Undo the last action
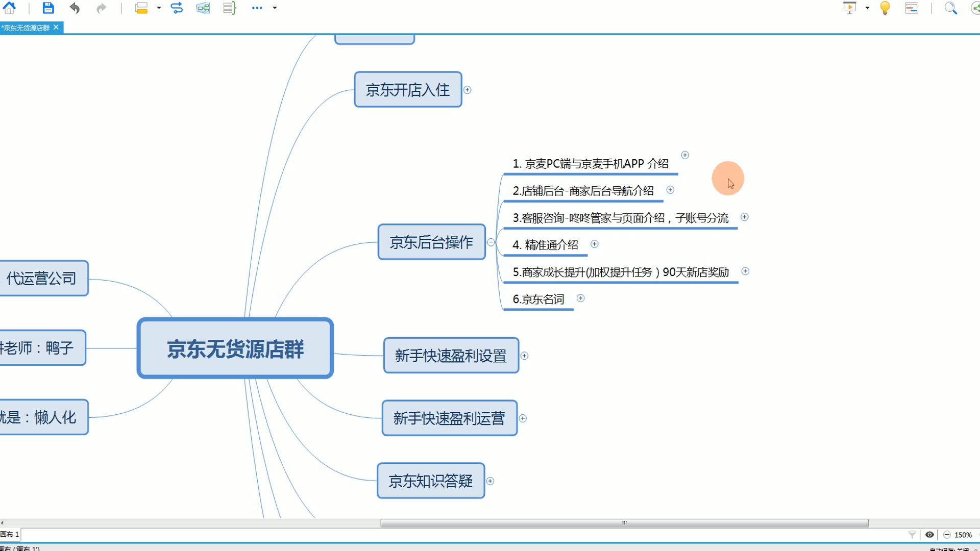The image size is (980, 551). 75,8
